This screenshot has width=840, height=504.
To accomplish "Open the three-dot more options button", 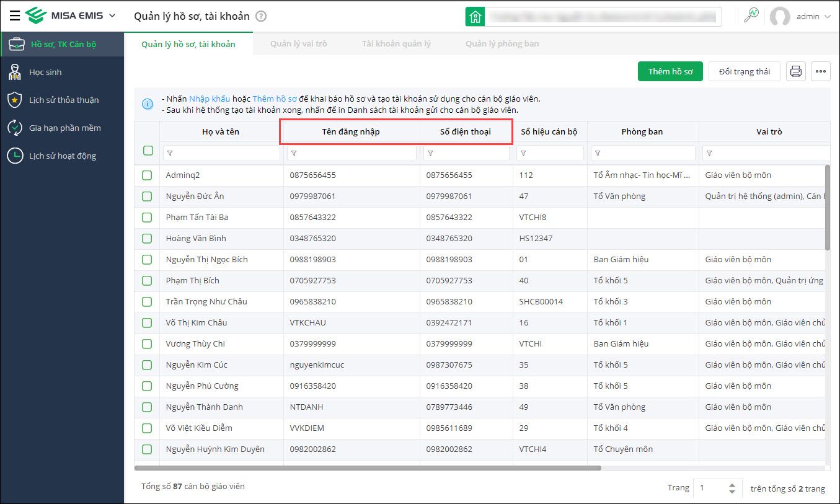I will click(x=821, y=72).
